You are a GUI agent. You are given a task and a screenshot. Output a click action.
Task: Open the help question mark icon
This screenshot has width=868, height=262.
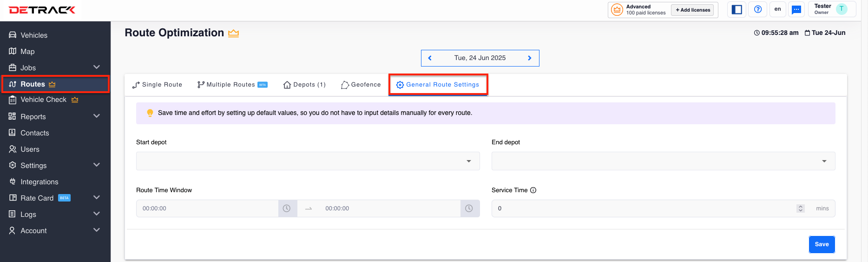pos(757,9)
